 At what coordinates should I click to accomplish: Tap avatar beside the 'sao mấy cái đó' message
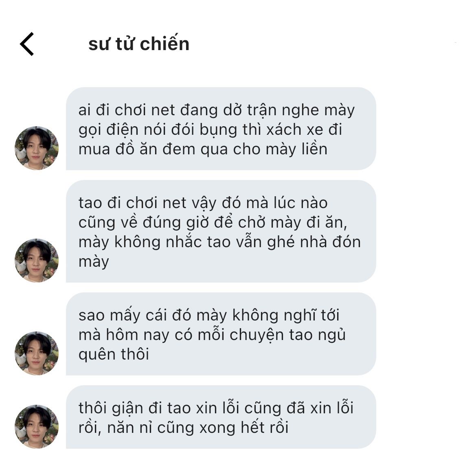coord(37,353)
